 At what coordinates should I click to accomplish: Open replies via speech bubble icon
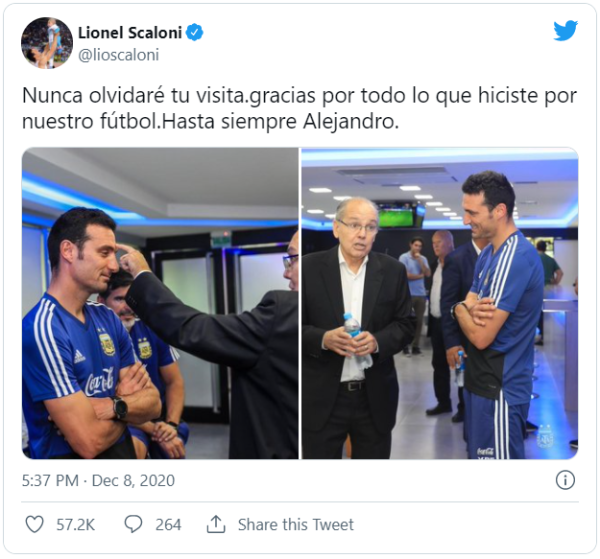tap(134, 524)
